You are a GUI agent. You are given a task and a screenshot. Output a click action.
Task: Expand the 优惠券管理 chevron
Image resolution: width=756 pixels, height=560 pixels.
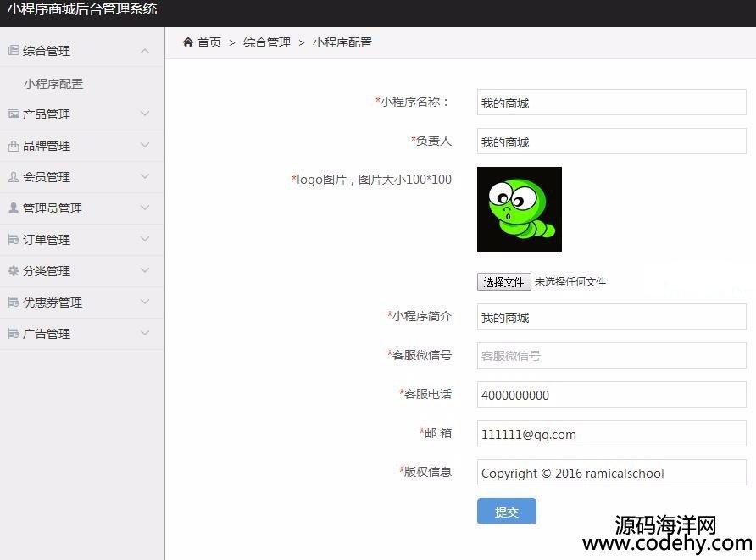pyautogui.click(x=145, y=302)
